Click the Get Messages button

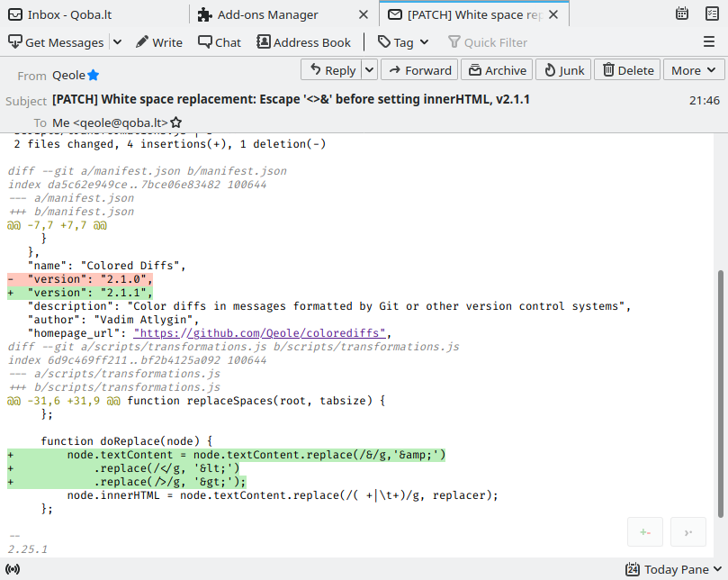coord(56,42)
